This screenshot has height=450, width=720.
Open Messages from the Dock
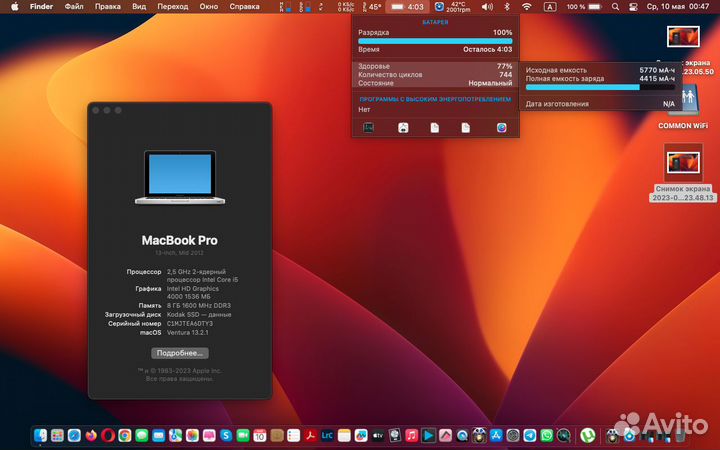(x=141, y=435)
